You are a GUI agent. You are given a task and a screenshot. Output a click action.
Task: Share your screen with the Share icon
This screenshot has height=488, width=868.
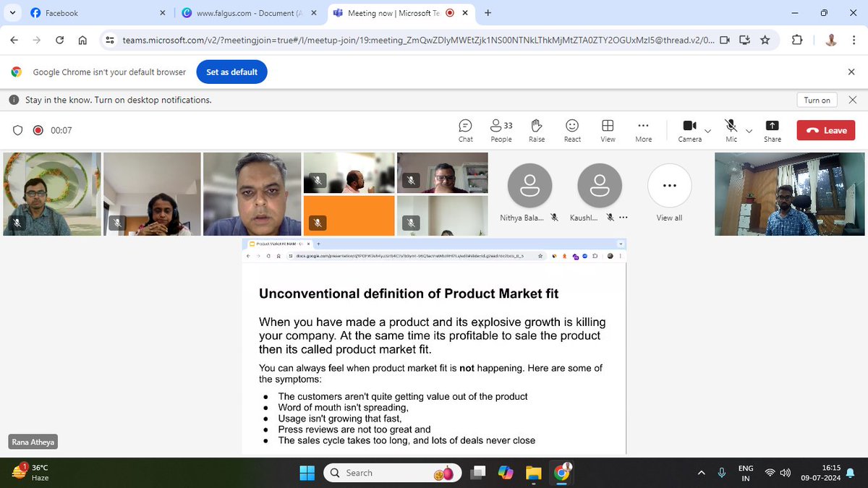[773, 130]
